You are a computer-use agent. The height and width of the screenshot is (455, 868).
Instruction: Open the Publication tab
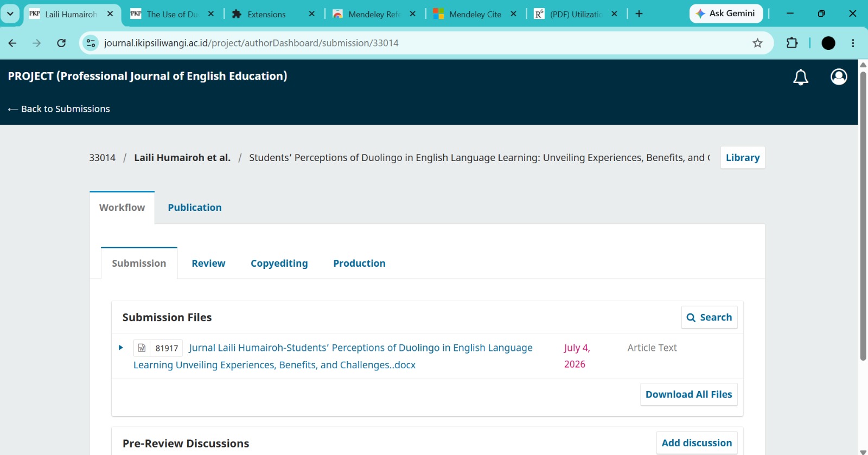(x=195, y=208)
